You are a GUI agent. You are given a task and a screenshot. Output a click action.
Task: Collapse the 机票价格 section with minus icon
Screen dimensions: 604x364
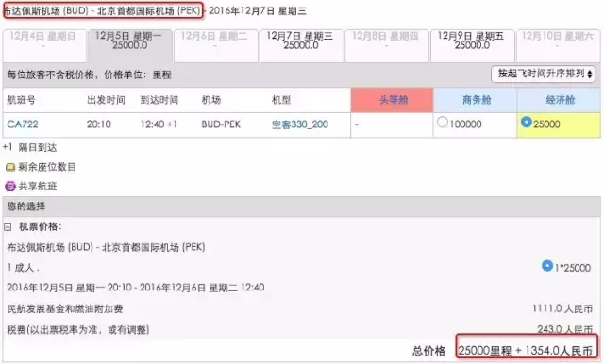point(8,227)
